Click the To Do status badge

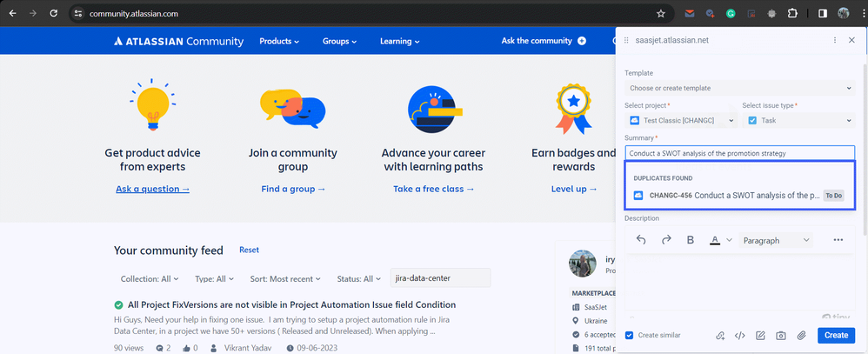click(x=834, y=195)
